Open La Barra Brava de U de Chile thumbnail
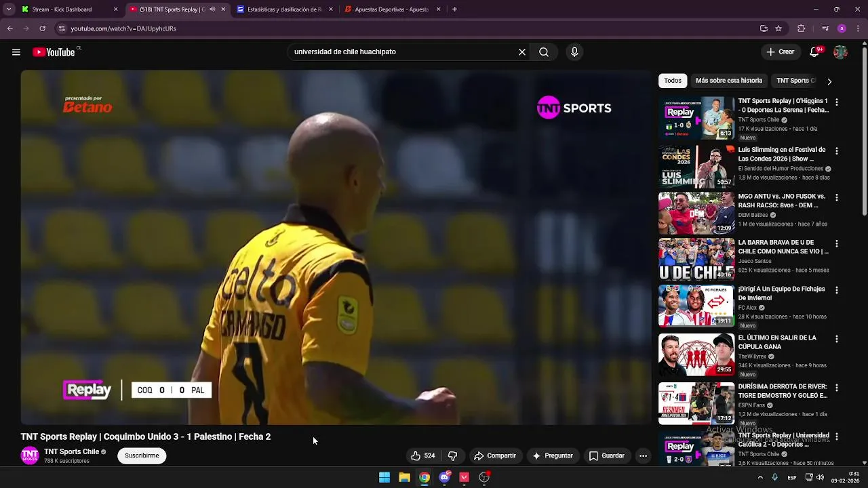This screenshot has height=488, width=868. click(x=696, y=259)
